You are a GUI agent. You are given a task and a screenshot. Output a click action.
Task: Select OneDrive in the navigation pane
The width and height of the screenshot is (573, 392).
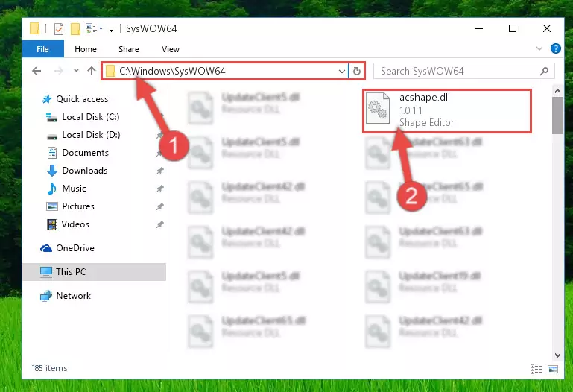[x=75, y=248]
